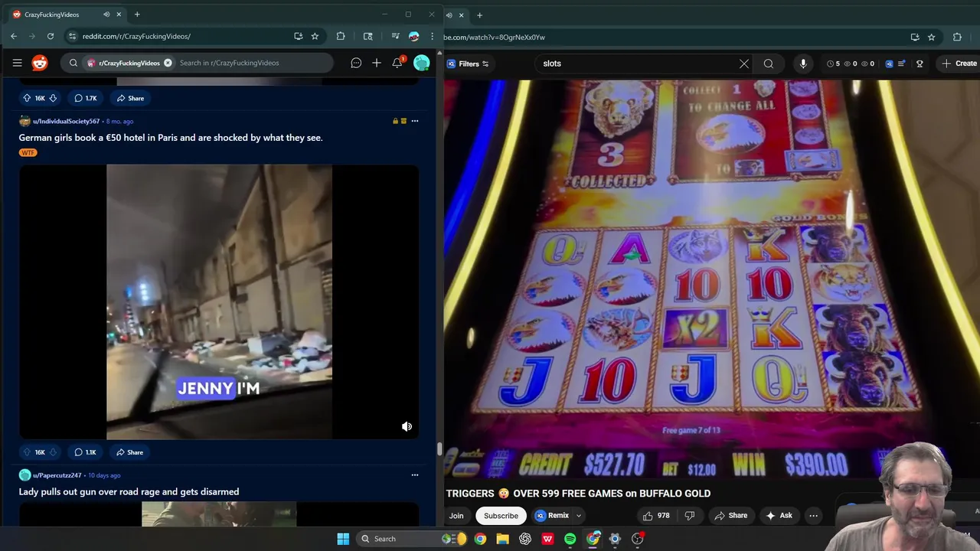Upvote the German girls hotel post
The height and width of the screenshot is (551, 980).
coord(27,452)
